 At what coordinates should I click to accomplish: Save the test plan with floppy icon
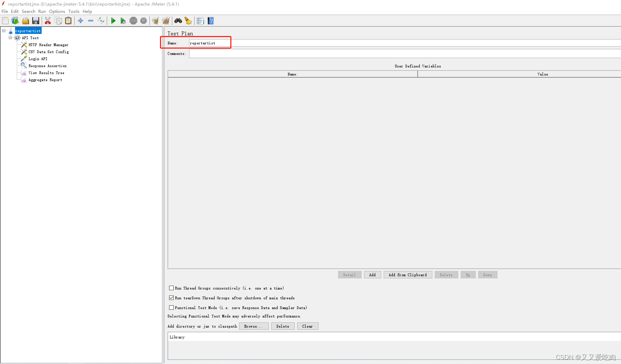(x=36, y=21)
